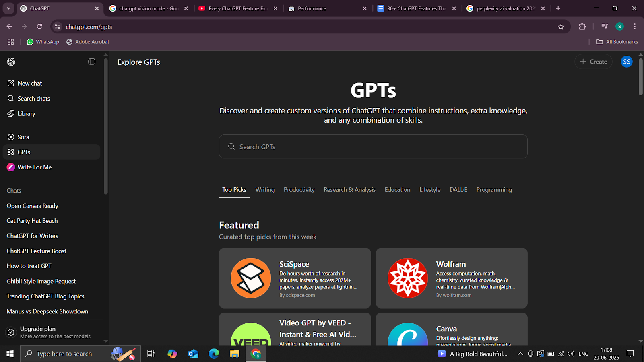
Task: Open File Explorer from taskbar
Action: click(x=235, y=354)
